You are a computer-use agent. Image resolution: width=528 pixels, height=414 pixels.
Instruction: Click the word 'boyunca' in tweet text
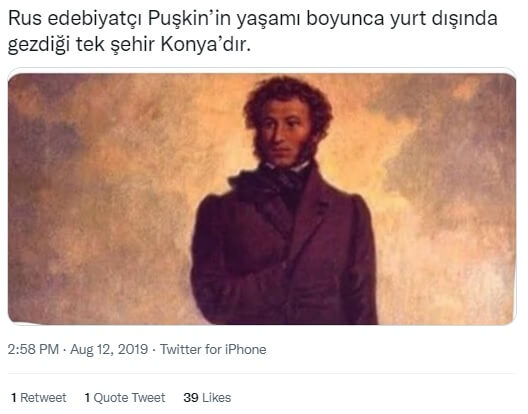point(345,19)
